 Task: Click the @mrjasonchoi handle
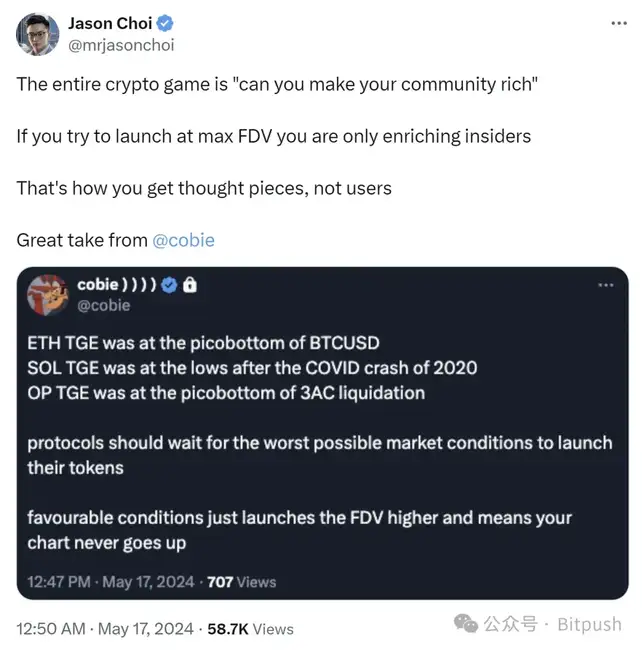[x=116, y=45]
